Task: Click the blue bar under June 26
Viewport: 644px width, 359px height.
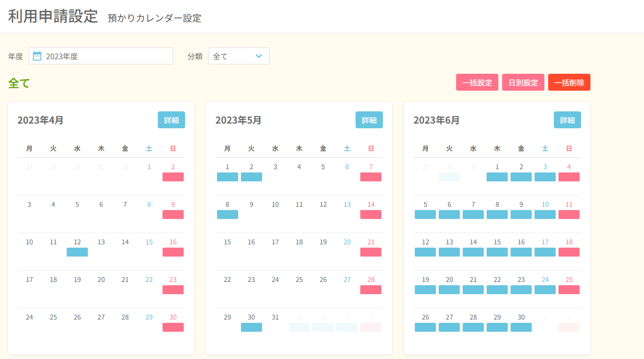Action: (425, 327)
